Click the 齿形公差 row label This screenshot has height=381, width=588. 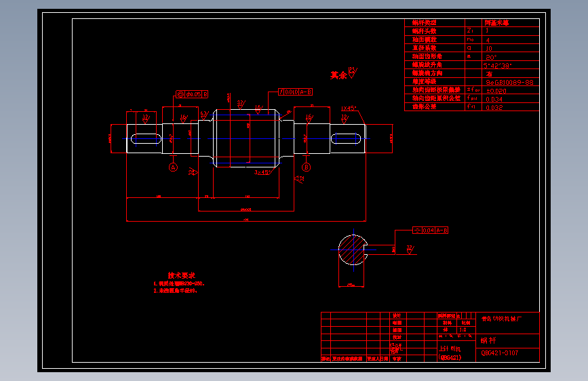click(x=424, y=106)
